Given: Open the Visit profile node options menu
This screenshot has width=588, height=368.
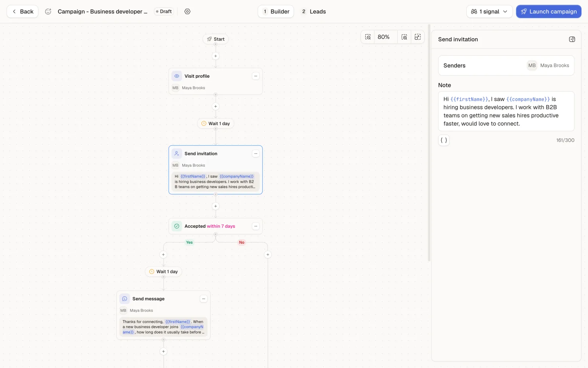Looking at the screenshot, I should 256,76.
